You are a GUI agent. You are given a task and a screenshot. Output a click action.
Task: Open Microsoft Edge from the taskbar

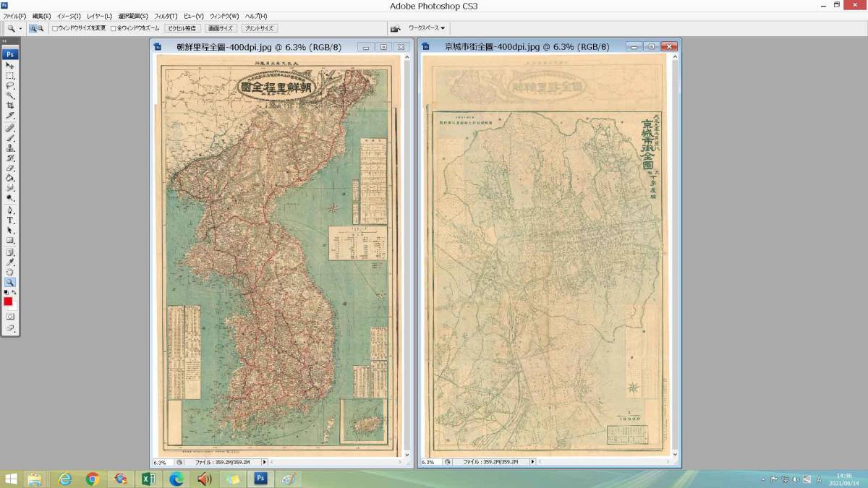pos(176,479)
